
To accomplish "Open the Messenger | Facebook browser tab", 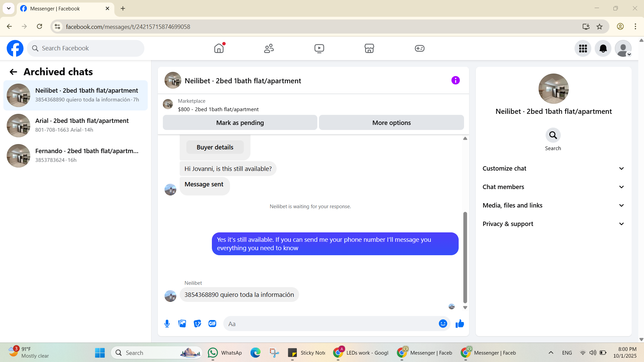I will pos(65,9).
